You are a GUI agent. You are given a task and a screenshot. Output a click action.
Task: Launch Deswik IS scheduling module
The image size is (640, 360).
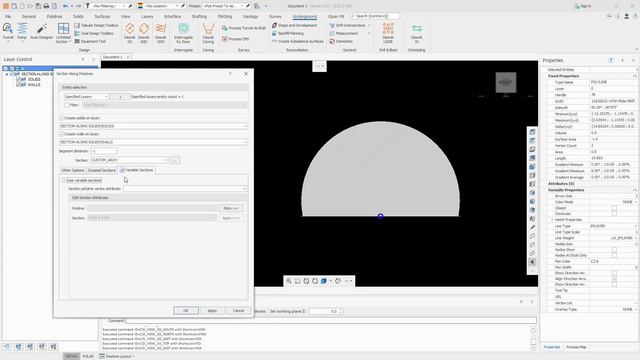417,33
